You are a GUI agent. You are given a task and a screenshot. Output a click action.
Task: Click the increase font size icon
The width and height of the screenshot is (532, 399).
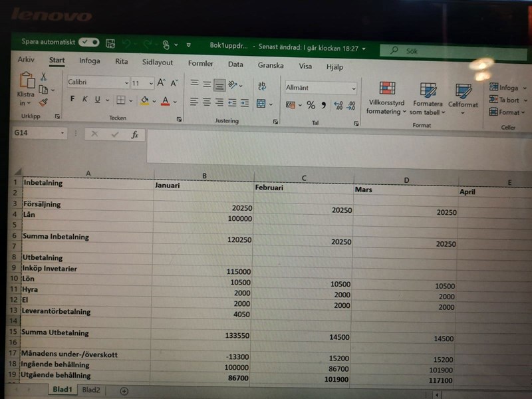pyautogui.click(x=162, y=83)
